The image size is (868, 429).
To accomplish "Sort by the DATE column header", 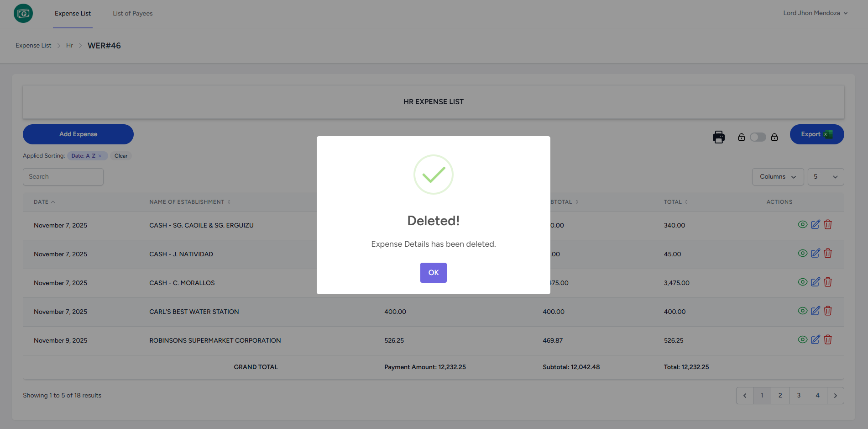I will click(x=44, y=202).
